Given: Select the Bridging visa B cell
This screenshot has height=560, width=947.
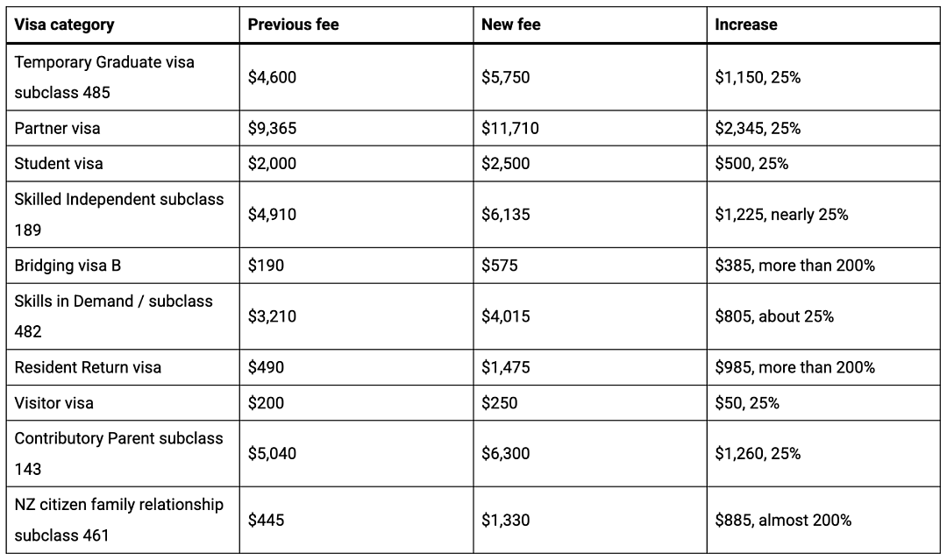Looking at the screenshot, I should point(124,266).
